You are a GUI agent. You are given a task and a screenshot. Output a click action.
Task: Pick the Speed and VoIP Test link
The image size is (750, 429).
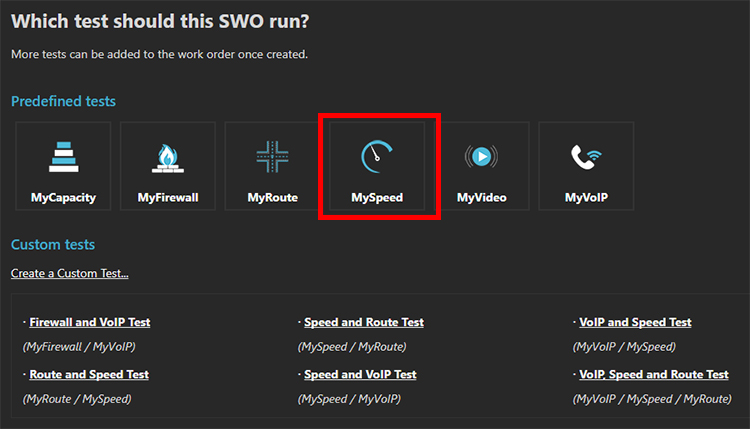[360, 374]
